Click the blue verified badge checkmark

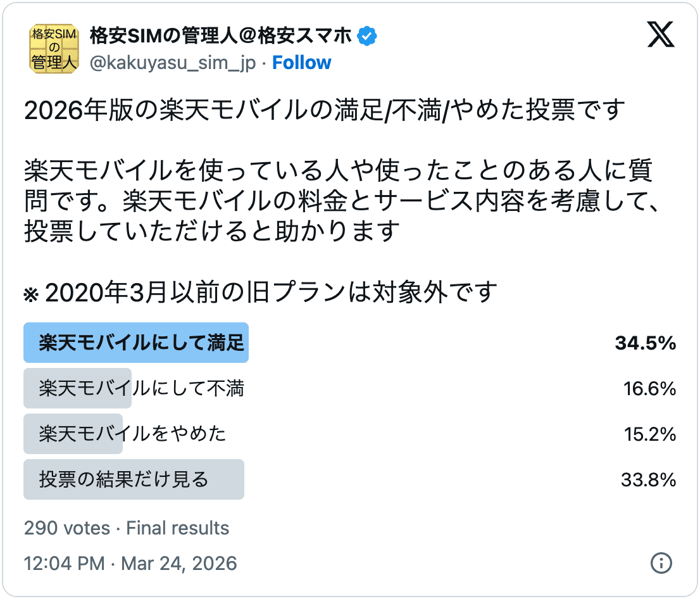pos(366,36)
